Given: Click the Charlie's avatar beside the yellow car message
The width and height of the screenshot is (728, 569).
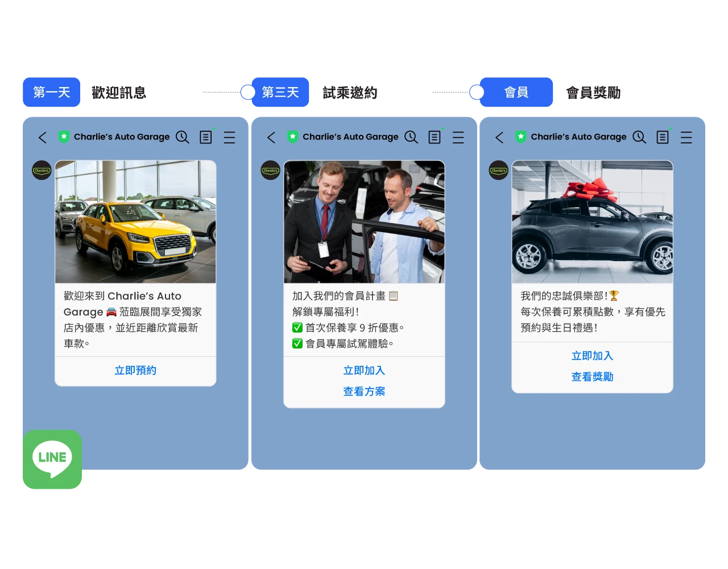Looking at the screenshot, I should click(x=42, y=170).
